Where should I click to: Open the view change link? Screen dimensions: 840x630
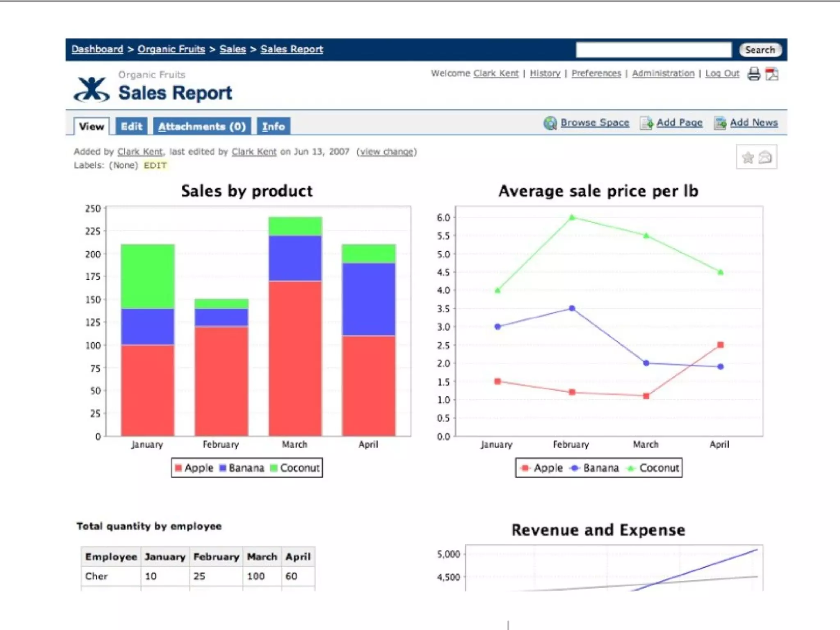click(x=386, y=152)
